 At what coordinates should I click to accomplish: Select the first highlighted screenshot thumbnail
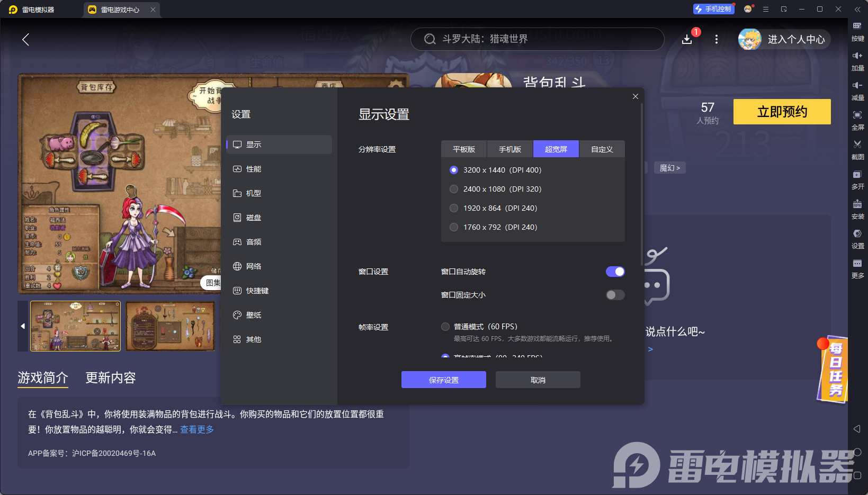[x=76, y=326]
